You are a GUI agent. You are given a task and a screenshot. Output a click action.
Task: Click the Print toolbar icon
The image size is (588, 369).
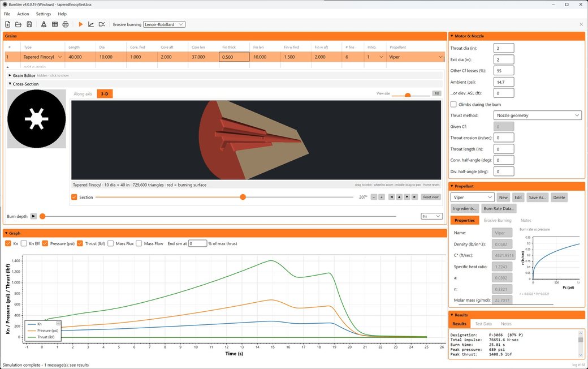pos(65,24)
